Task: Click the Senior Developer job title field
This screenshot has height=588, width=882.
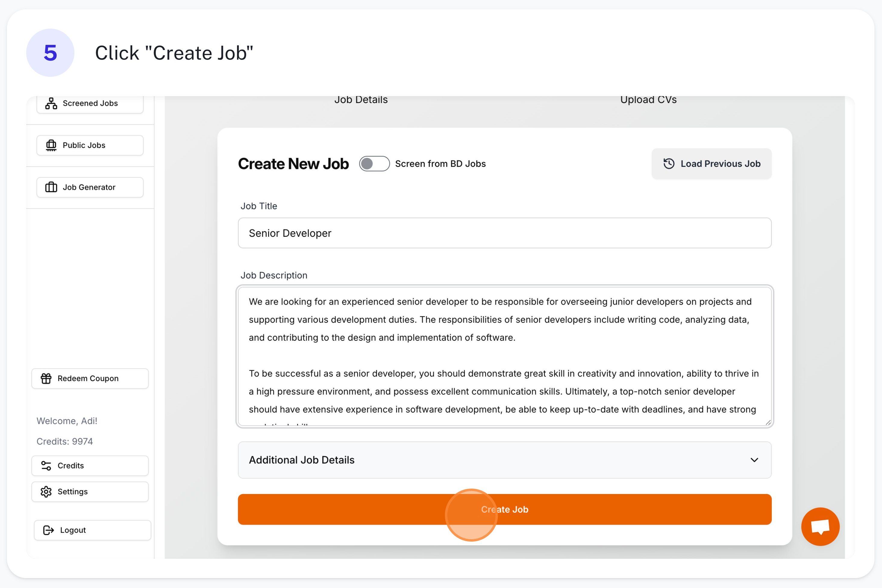Action: [504, 233]
